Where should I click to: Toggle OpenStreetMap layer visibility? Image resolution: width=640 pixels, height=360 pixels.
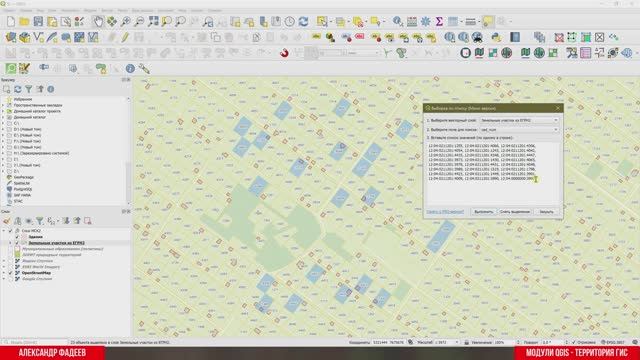(x=11, y=273)
